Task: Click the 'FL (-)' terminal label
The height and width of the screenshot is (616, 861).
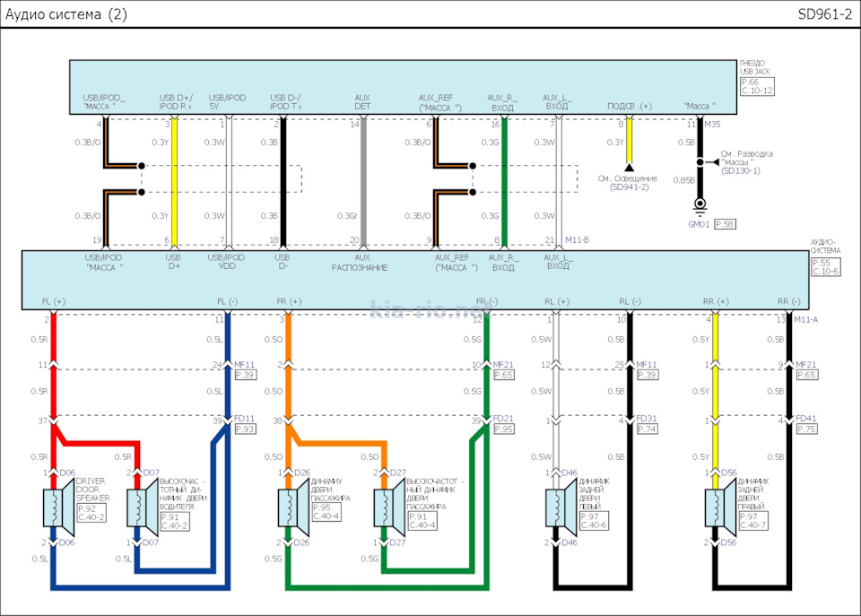Action: tap(227, 301)
